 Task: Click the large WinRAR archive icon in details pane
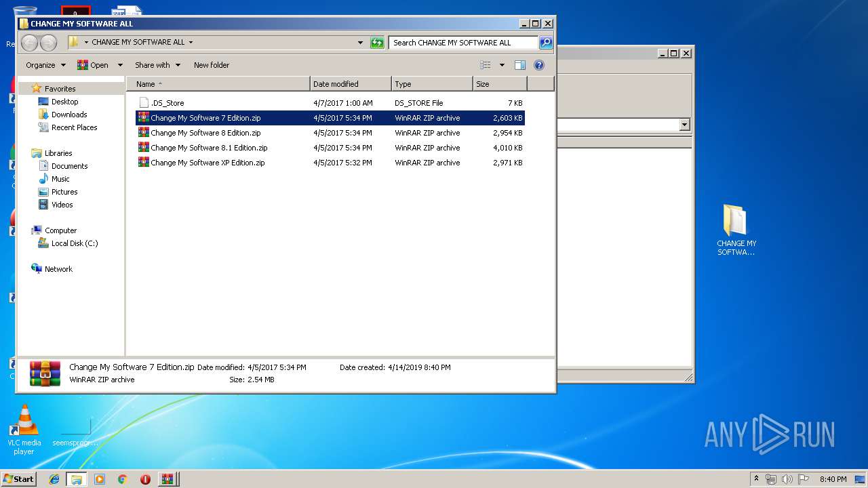tap(45, 373)
